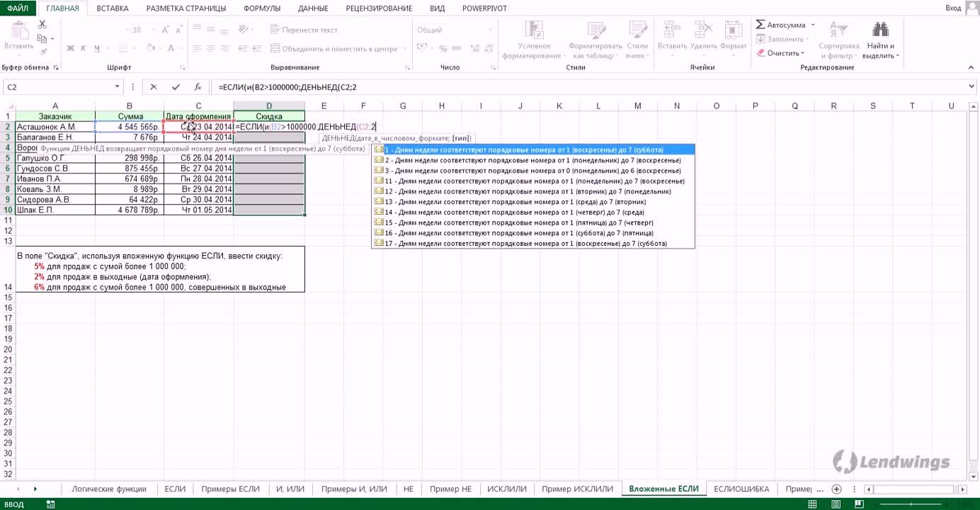980x510 pixels.
Task: Click inside the formula bar input
Action: (x=588, y=87)
